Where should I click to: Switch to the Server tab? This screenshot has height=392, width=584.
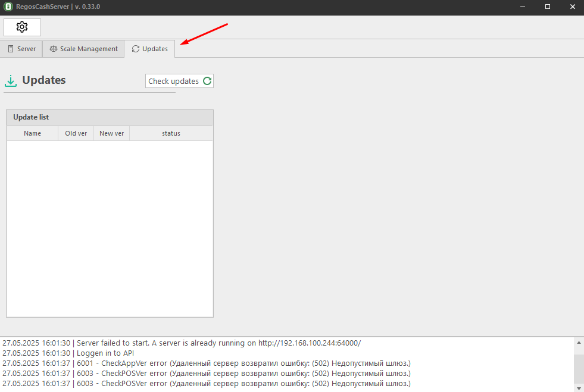click(x=21, y=49)
